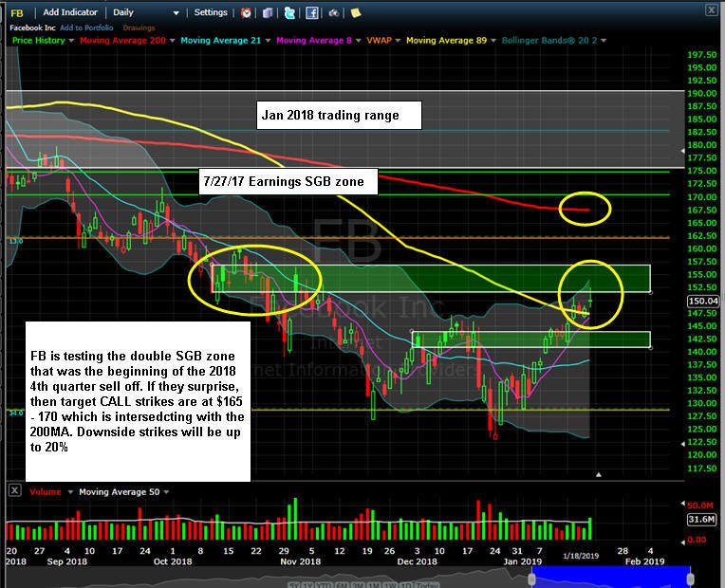Click the Drawings link
This screenshot has height=588, width=725.
tap(139, 28)
